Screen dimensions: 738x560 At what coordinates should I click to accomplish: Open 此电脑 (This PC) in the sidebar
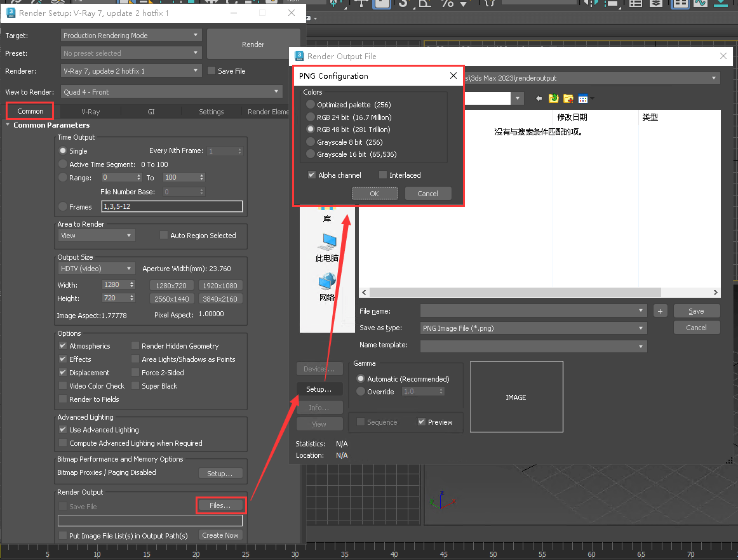[327, 247]
